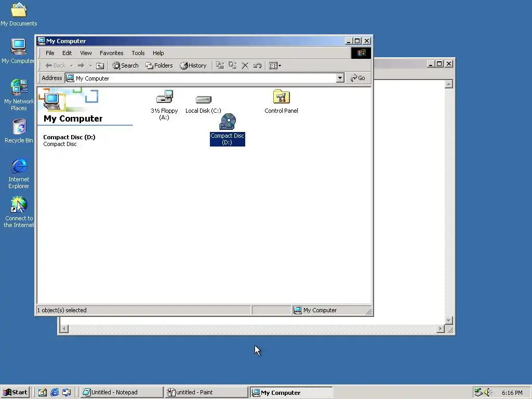
Task: Select the Compact Disc (D:) drive icon
Action: pyautogui.click(x=228, y=122)
